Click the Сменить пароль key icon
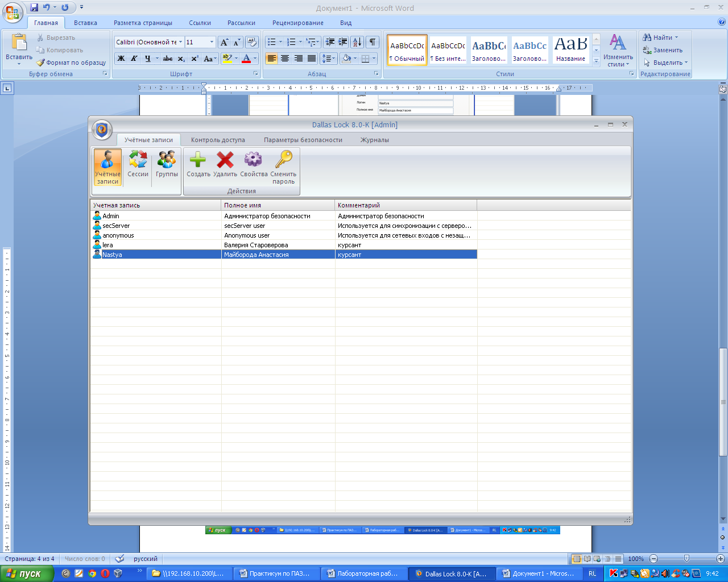The height and width of the screenshot is (582, 728). pos(283,168)
